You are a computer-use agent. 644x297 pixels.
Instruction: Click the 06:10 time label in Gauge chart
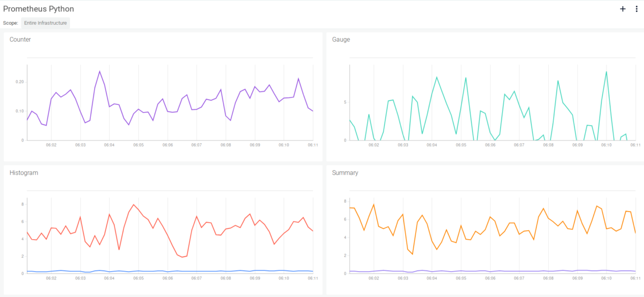[x=607, y=145]
